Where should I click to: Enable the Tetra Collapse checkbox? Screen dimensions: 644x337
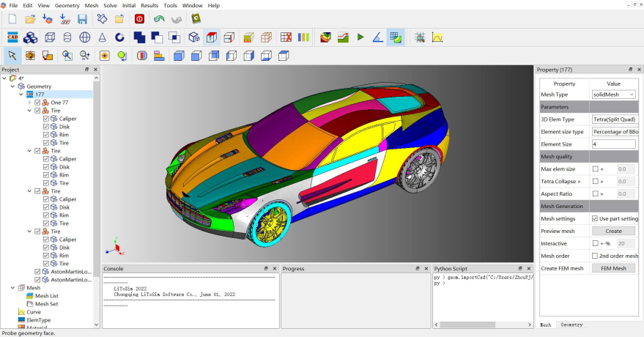coord(595,181)
